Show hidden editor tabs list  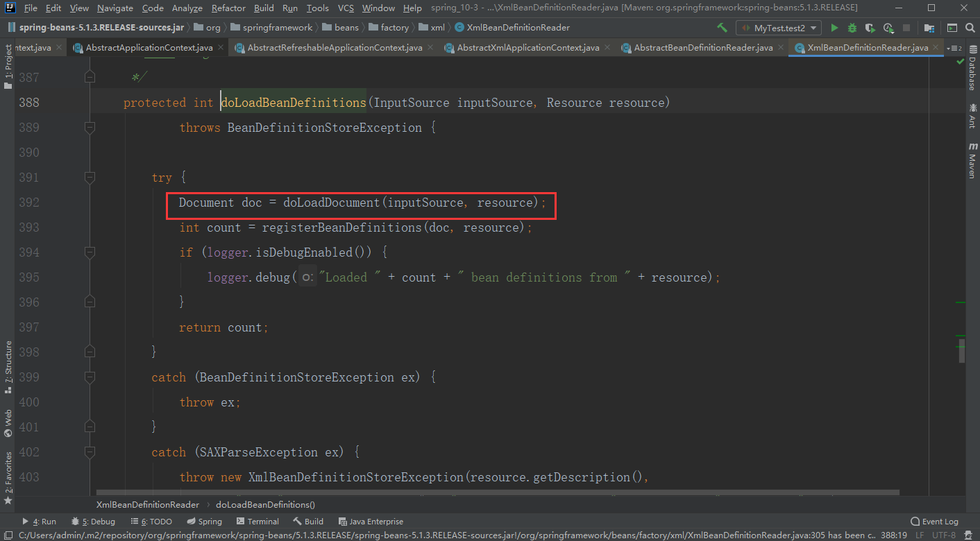[954, 48]
